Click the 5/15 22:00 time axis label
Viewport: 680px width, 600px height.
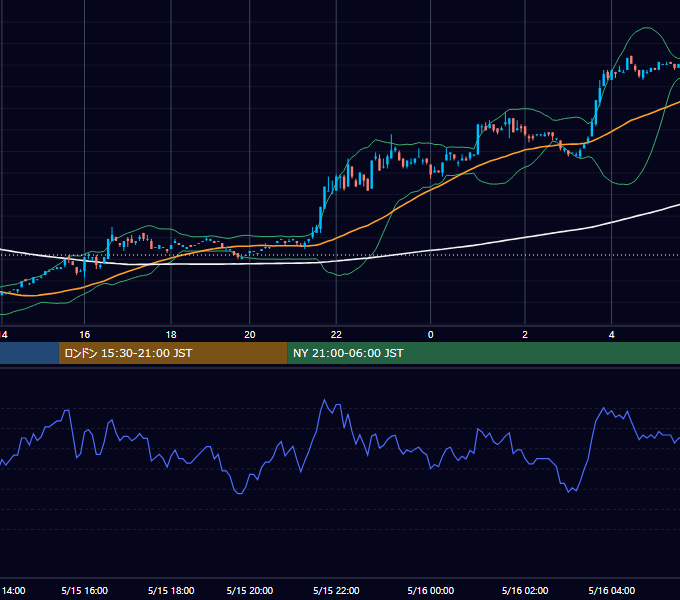336,590
